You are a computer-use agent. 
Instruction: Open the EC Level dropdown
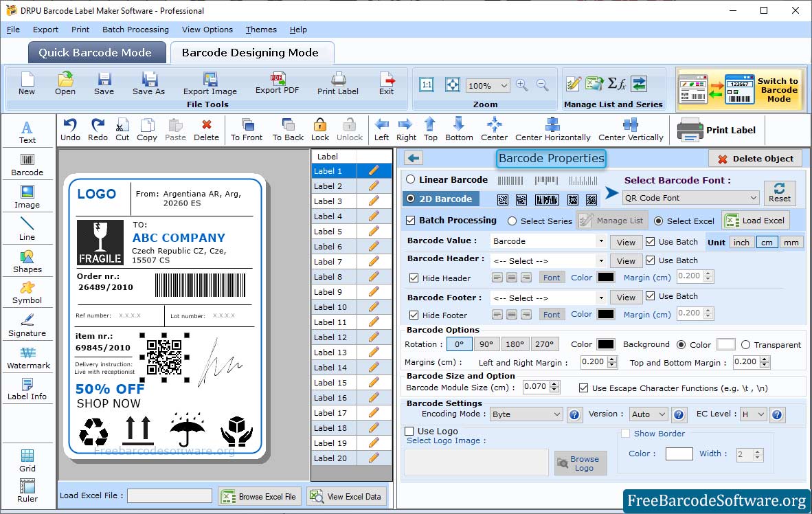coord(753,414)
